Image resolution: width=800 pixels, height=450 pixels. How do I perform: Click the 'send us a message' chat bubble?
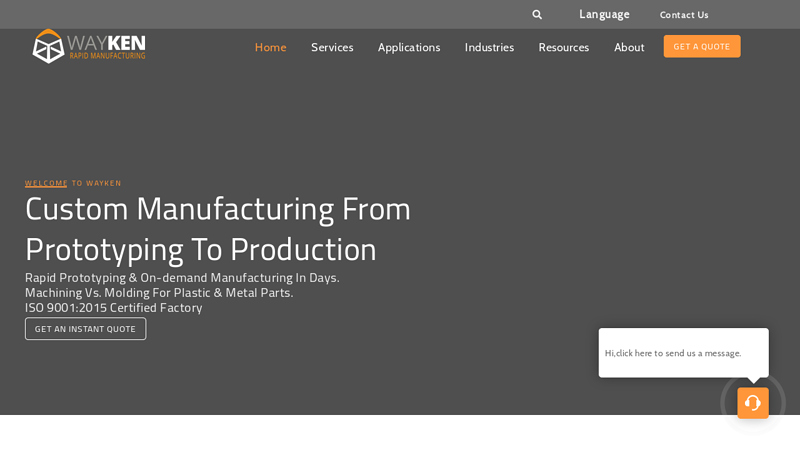pos(684,353)
